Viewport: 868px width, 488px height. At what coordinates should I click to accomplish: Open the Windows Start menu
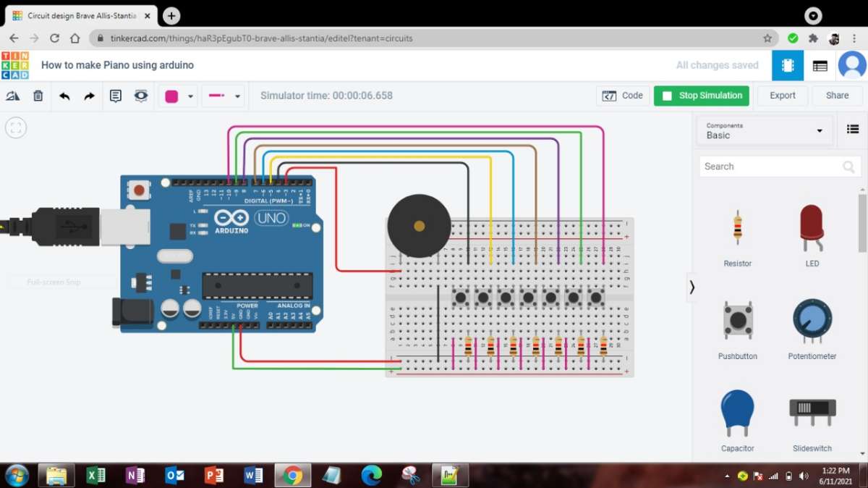[x=16, y=476]
